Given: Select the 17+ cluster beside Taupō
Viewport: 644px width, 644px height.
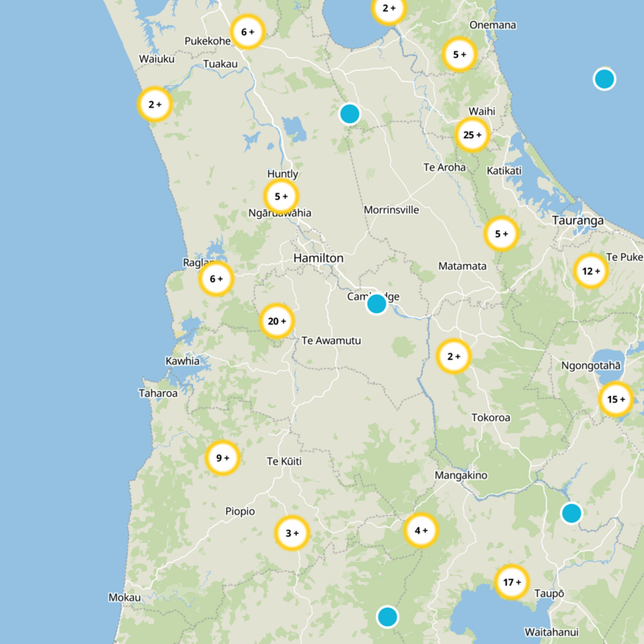Looking at the screenshot, I should (513, 583).
